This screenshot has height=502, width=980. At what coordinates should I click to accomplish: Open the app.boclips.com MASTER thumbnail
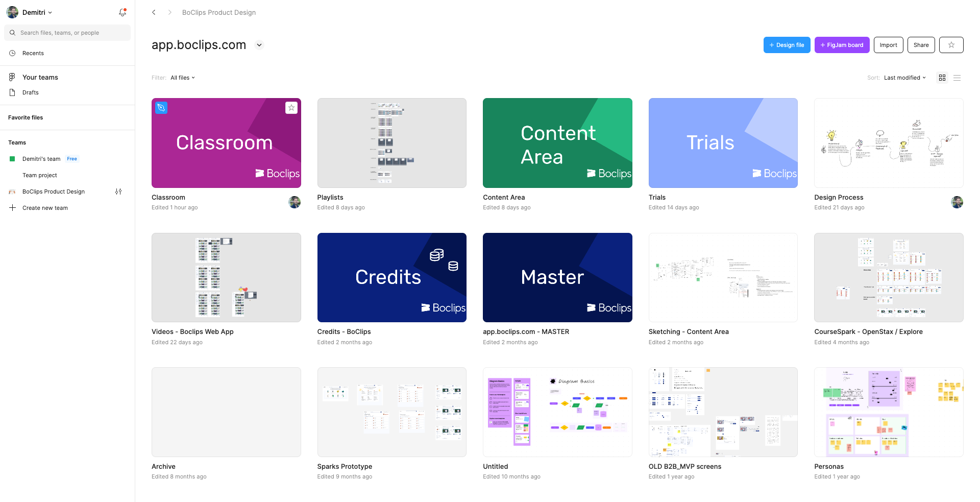(557, 277)
